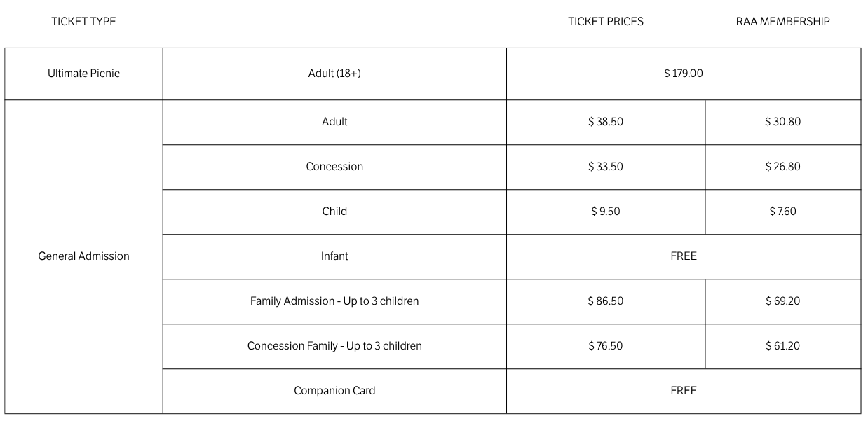Click the Adult (18+) cell

tap(334, 74)
